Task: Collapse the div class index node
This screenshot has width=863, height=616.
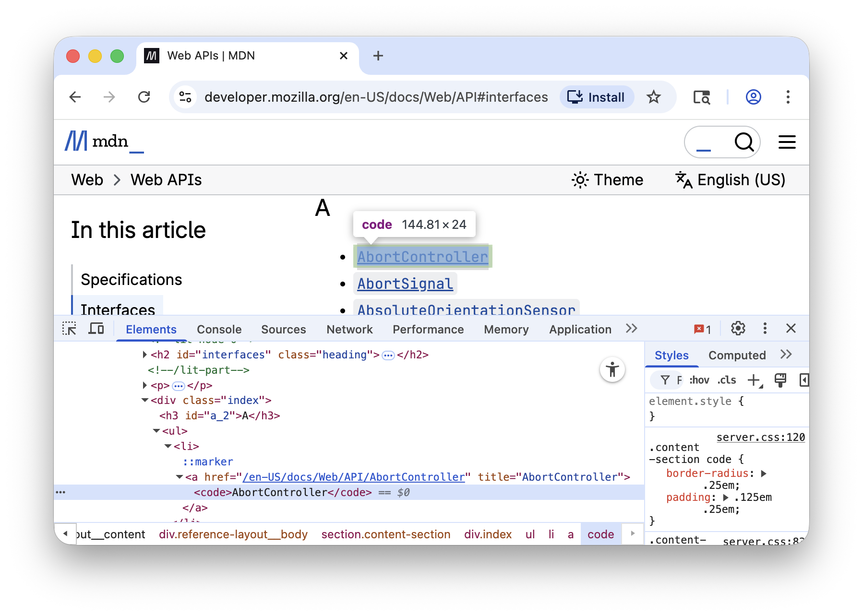Action: [144, 400]
